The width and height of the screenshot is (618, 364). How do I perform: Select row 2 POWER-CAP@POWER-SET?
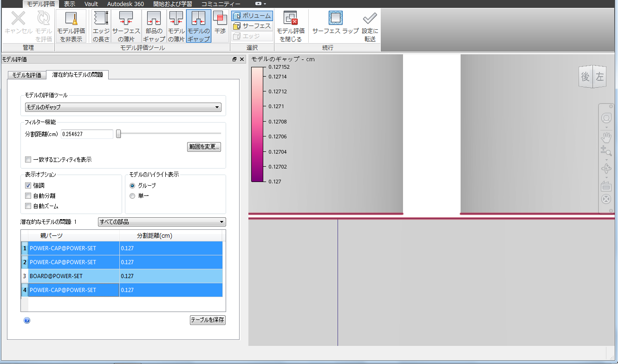click(122, 262)
